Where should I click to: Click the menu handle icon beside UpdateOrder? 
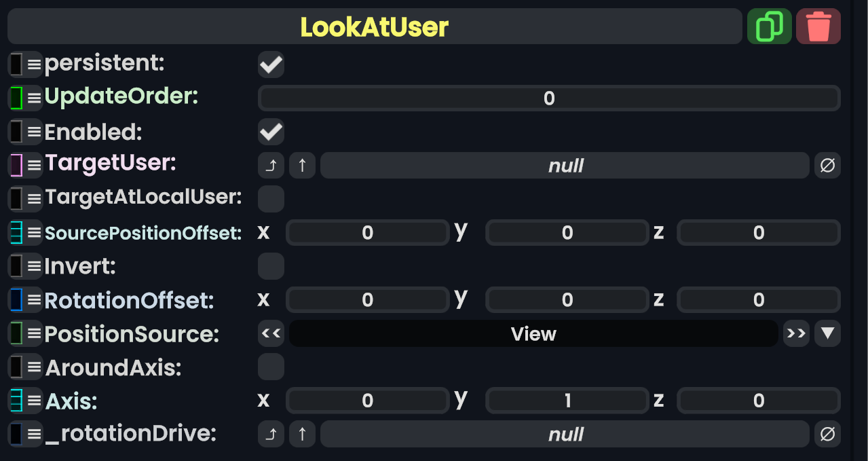coord(34,98)
